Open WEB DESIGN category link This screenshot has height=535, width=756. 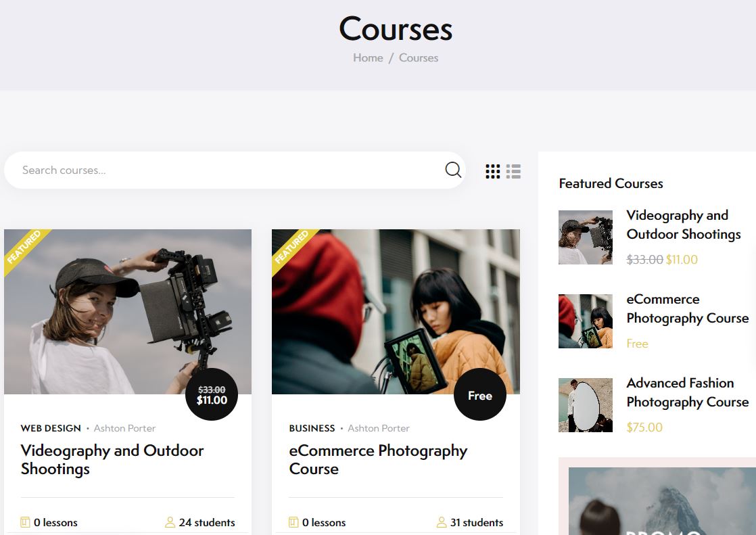point(51,428)
